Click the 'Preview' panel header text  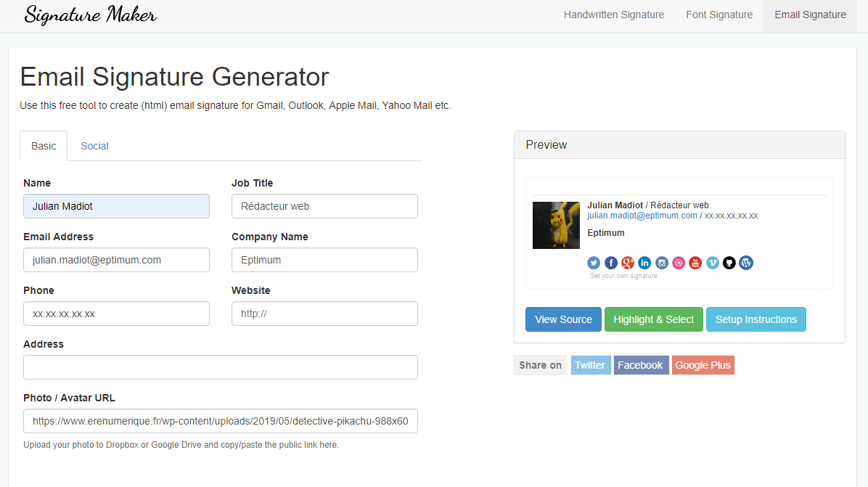546,145
